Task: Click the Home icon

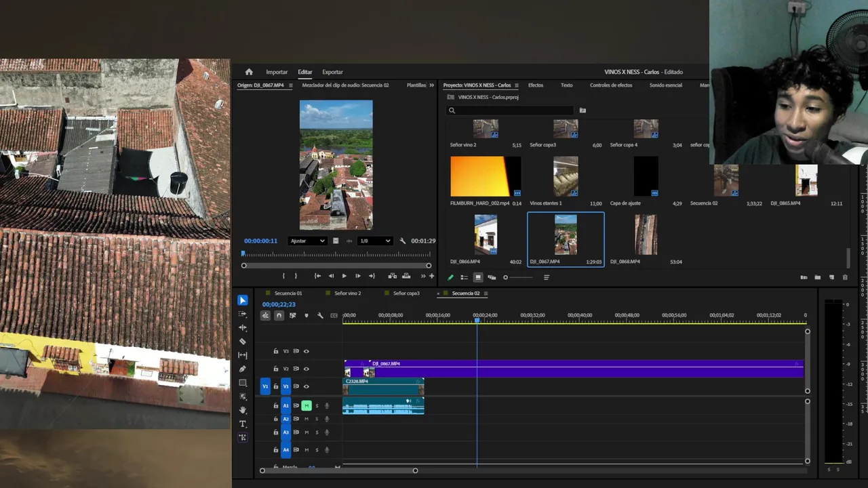Action: (x=249, y=72)
